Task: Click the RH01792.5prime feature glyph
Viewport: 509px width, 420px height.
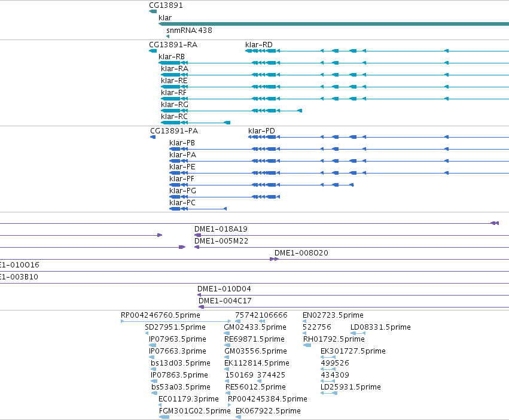Action: click(307, 345)
